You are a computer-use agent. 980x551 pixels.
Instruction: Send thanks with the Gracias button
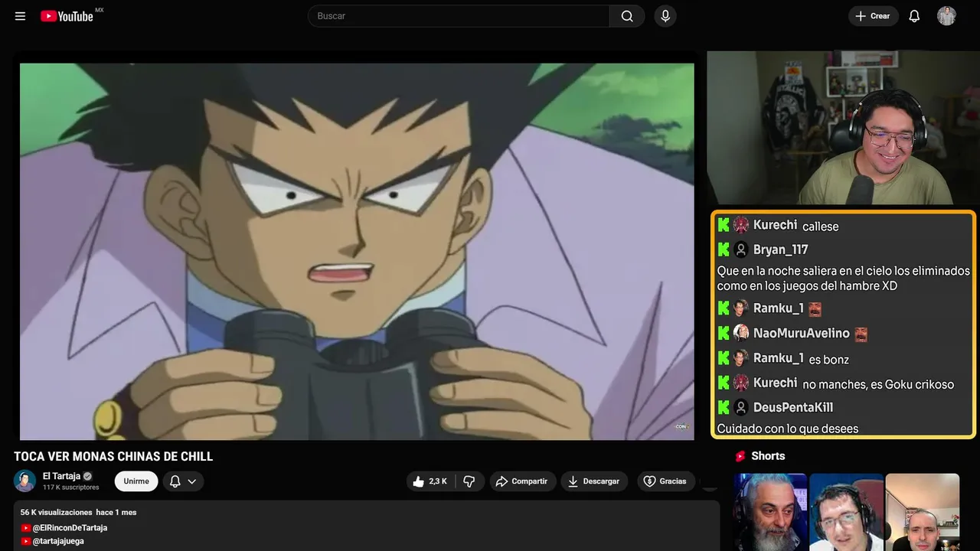pyautogui.click(x=665, y=481)
